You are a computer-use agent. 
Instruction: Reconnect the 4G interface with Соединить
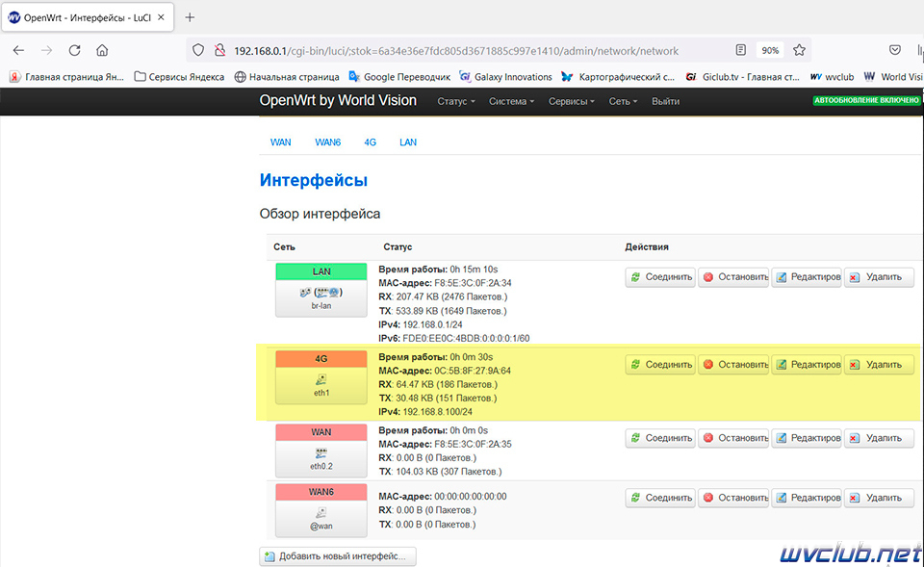[660, 365]
